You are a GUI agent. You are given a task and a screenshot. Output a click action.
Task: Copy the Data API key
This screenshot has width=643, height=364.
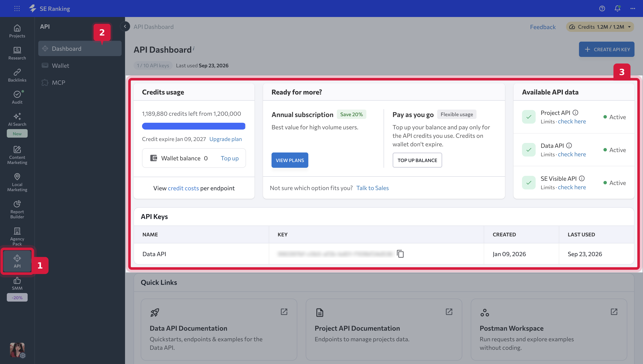click(400, 254)
